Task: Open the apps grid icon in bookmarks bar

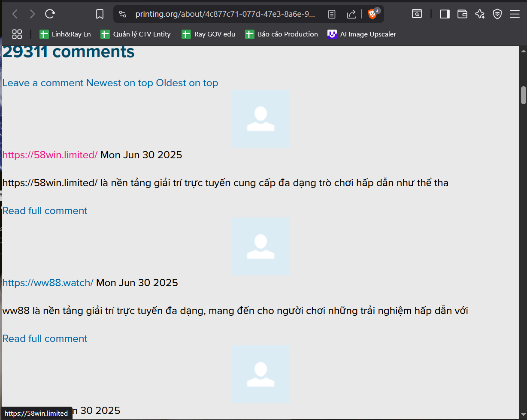Action: (17, 34)
